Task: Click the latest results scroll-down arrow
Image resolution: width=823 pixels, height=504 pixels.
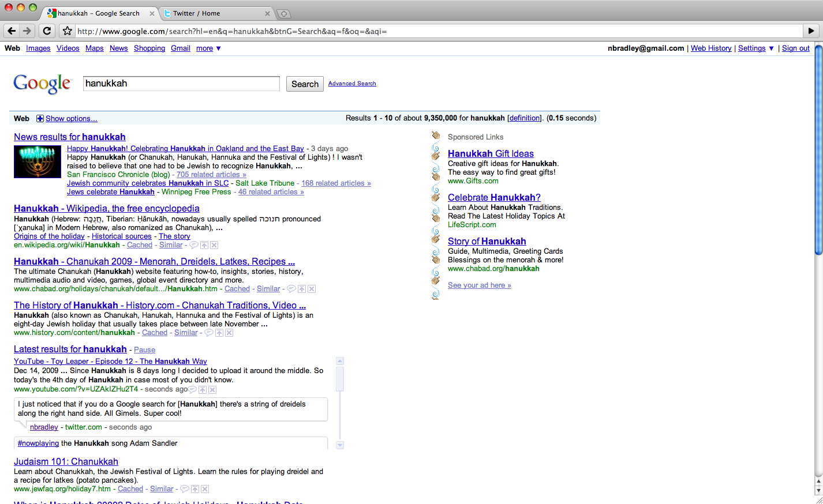Action: [340, 445]
